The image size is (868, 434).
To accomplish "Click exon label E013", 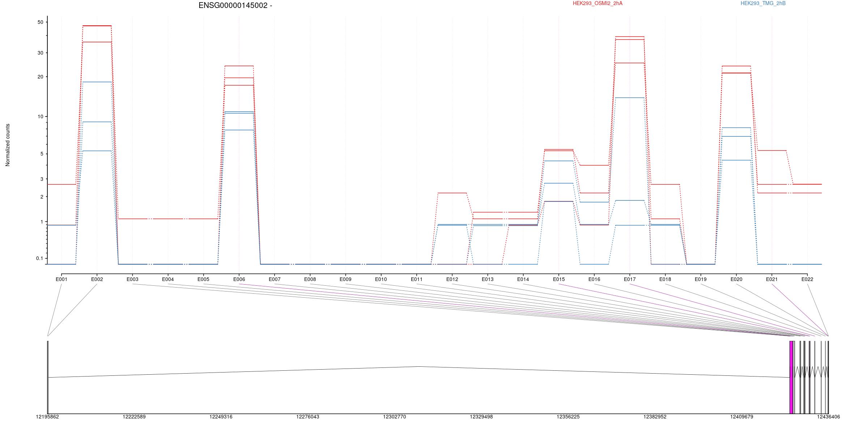I will (x=488, y=279).
